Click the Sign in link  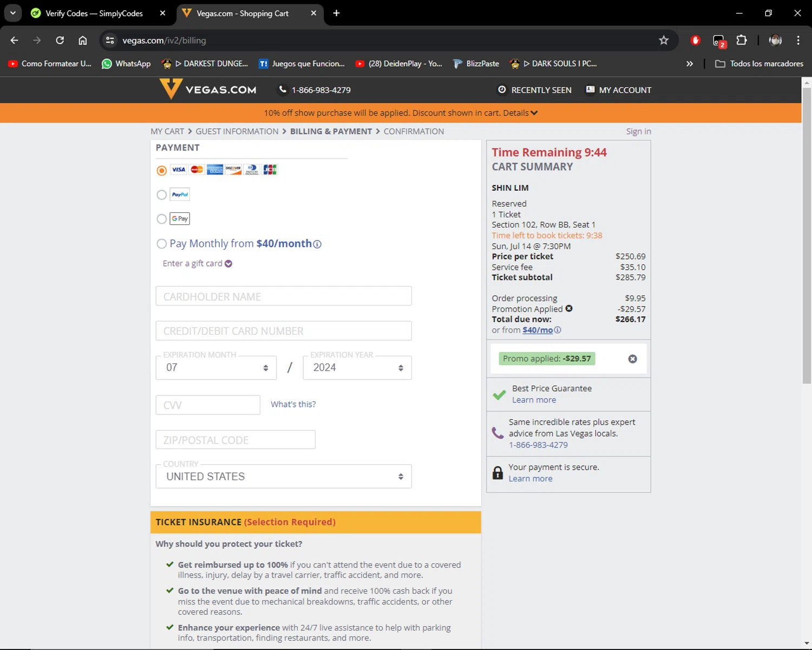(639, 131)
